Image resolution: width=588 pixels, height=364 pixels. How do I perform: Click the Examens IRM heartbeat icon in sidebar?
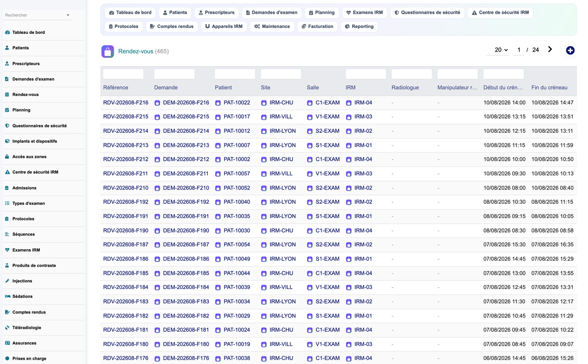pyautogui.click(x=7, y=250)
